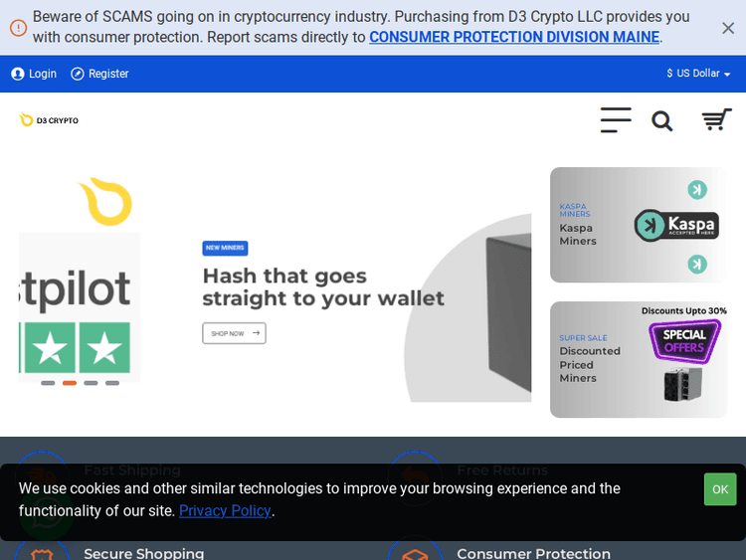
Task: Select the active orange slide indicator
Action: (x=70, y=383)
